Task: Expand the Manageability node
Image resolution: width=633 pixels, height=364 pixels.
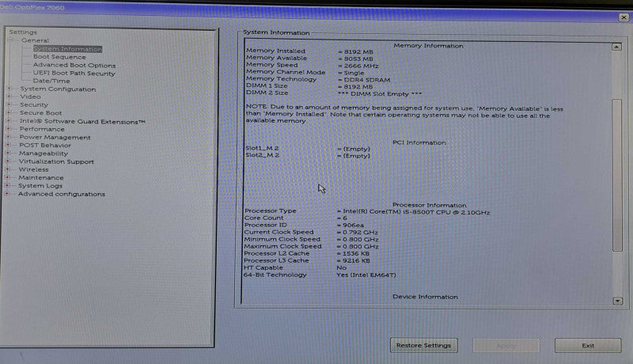Action: 8,153
